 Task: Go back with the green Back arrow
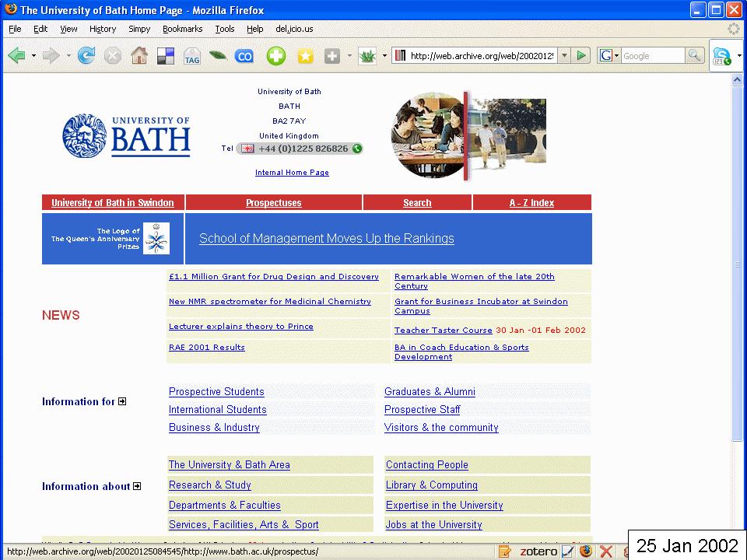point(16,56)
